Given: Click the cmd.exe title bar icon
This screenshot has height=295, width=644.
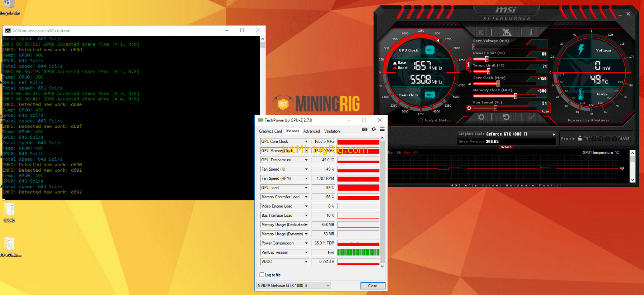Looking at the screenshot, I should 8,31.
